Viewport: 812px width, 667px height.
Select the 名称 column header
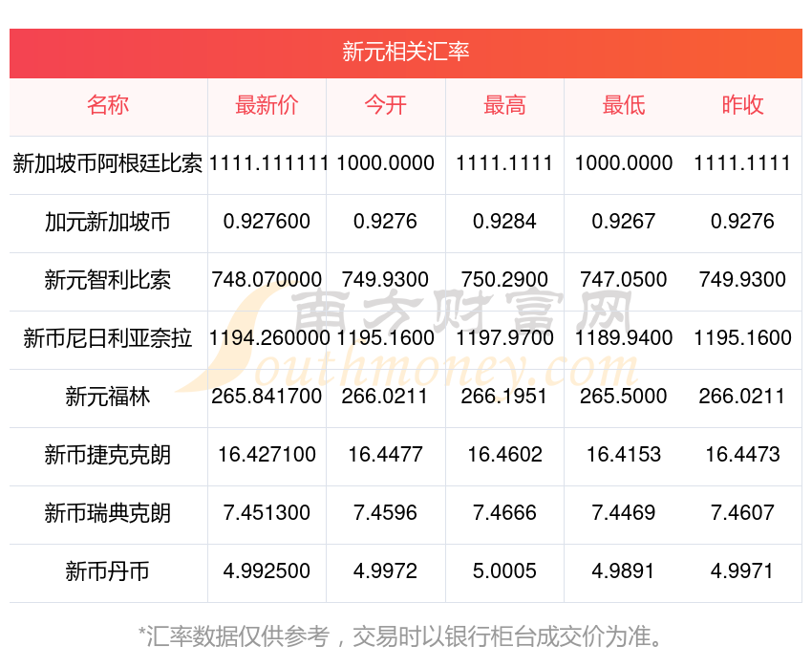(x=108, y=105)
